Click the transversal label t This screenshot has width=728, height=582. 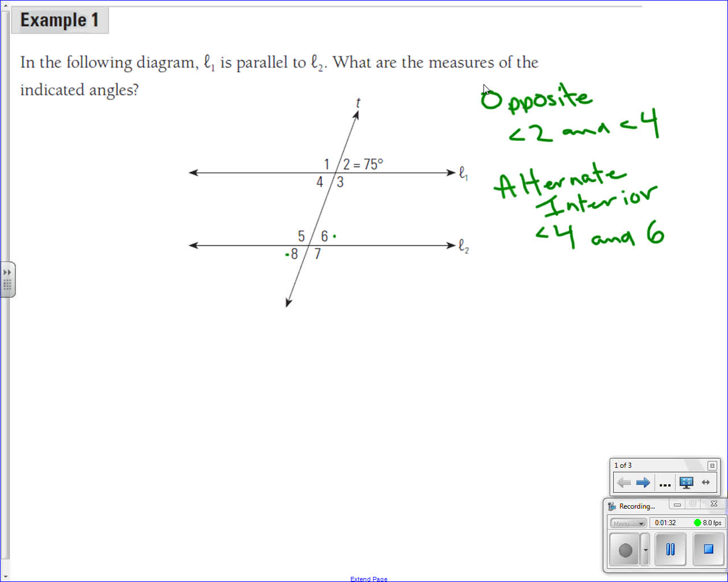coord(358,103)
